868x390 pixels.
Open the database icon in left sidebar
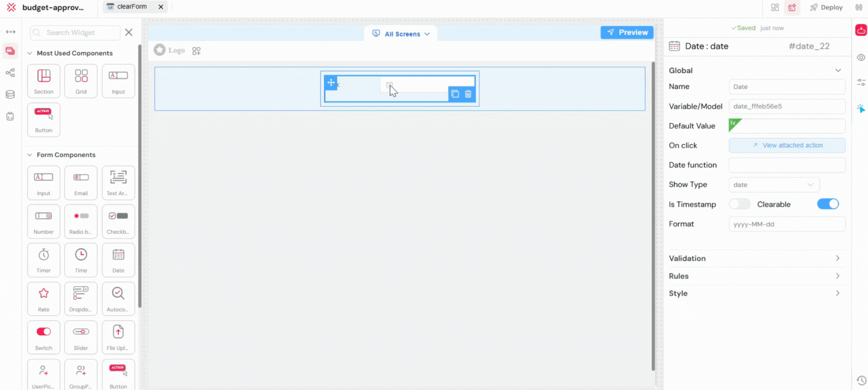click(10, 95)
